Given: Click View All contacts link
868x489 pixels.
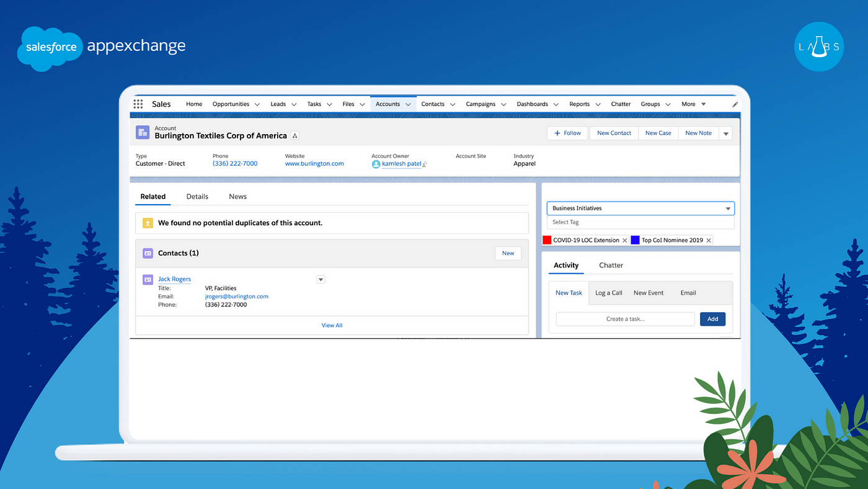Looking at the screenshot, I should coord(332,325).
